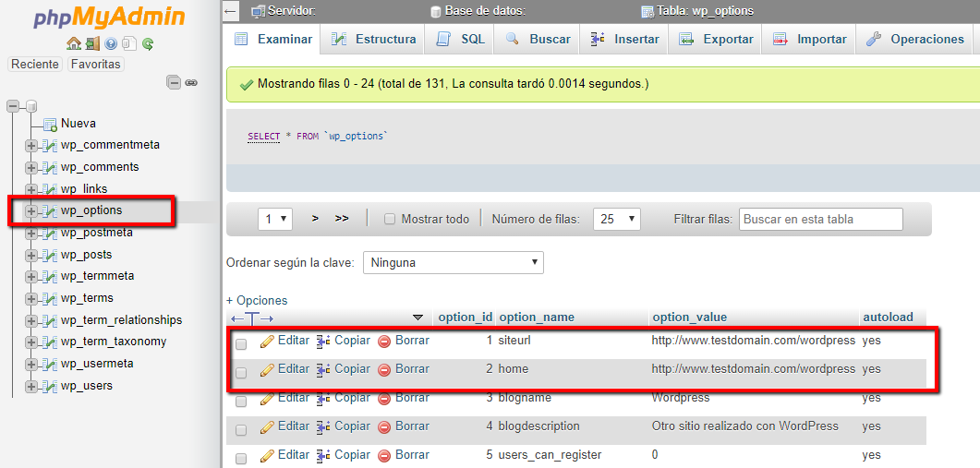Click the wp_users table icon
Viewport: 980px width, 468px height.
pyautogui.click(x=49, y=386)
